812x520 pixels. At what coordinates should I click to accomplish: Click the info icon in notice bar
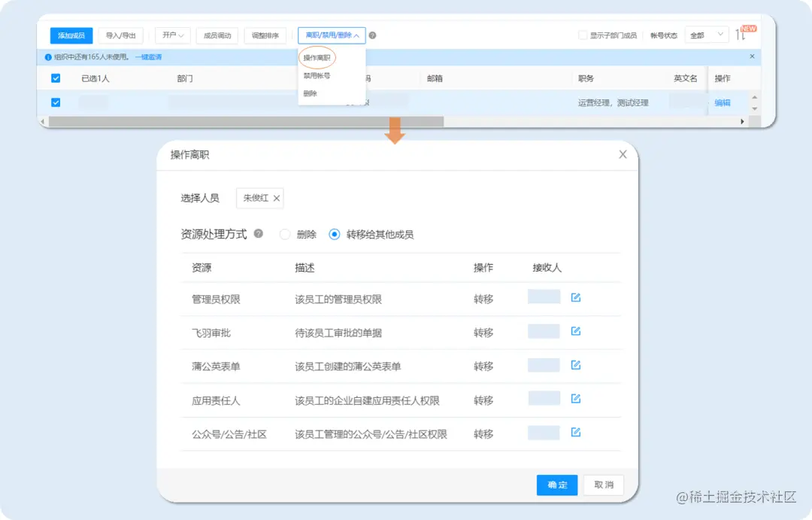[48, 57]
